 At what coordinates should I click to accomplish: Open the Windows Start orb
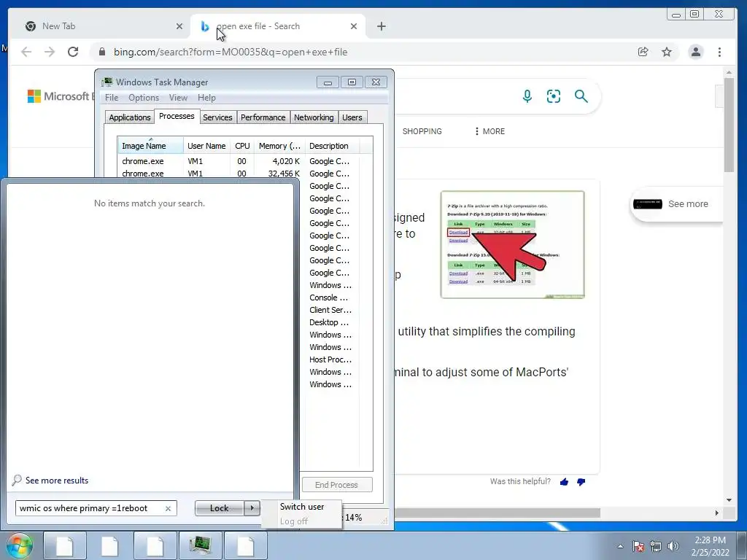point(20,545)
